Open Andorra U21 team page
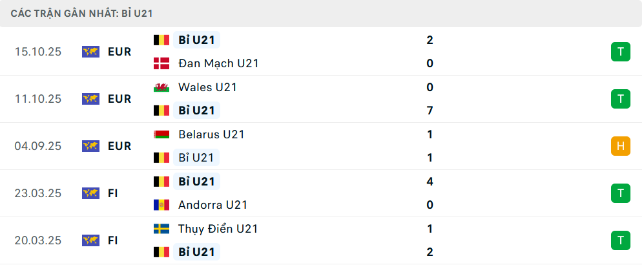Image resolution: width=644 pixels, height=265 pixels. 213,205
